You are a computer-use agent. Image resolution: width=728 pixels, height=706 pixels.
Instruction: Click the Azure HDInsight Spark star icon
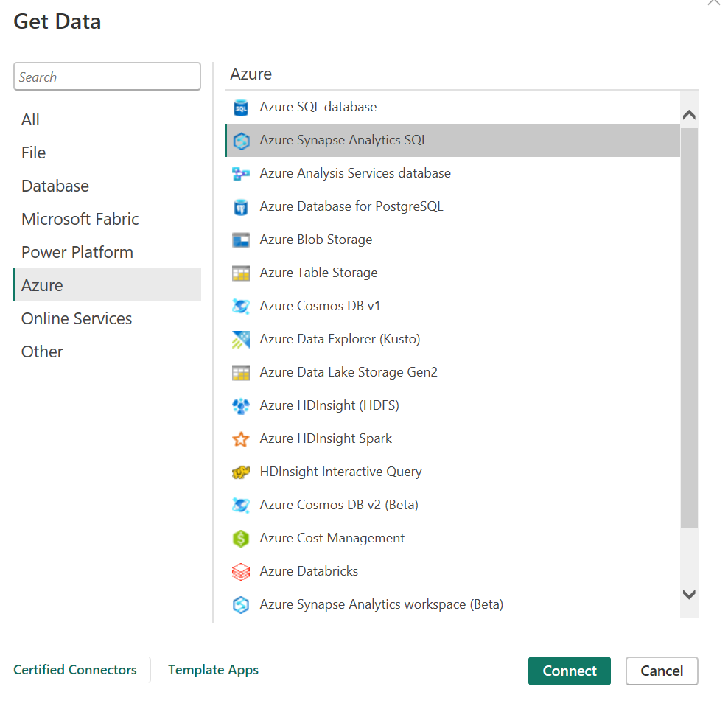click(x=241, y=439)
